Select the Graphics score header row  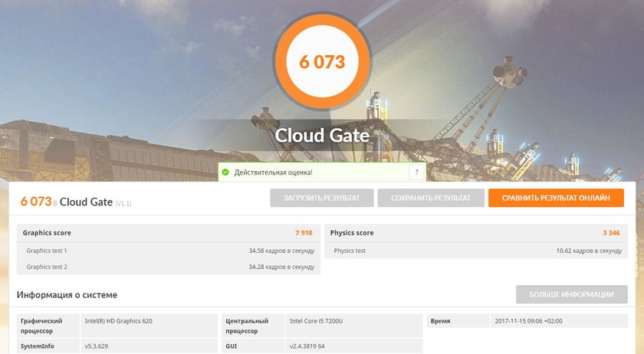click(168, 233)
